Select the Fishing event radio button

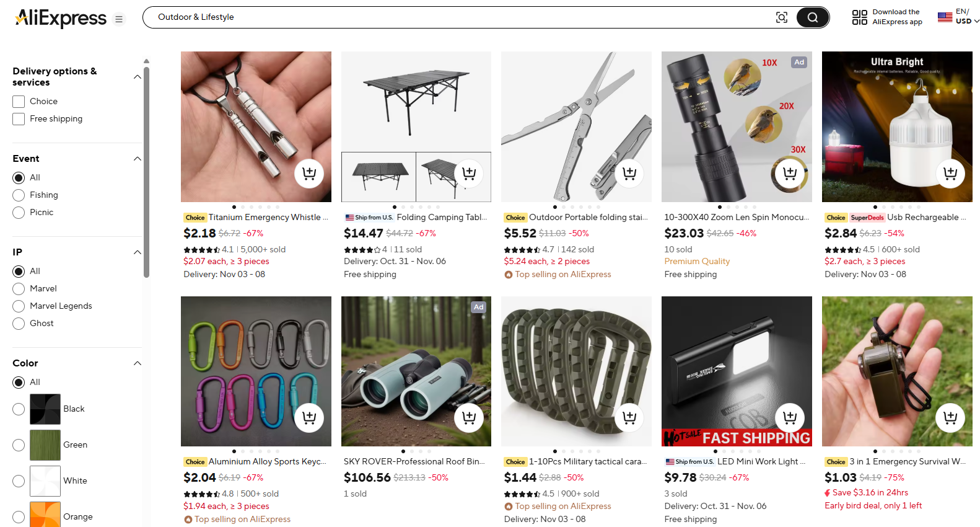click(x=19, y=195)
